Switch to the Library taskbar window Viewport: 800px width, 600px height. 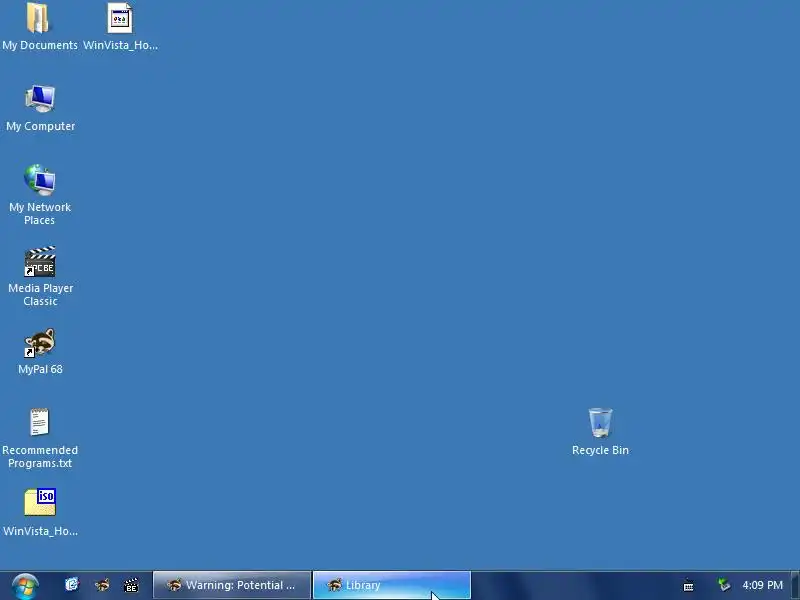tap(392, 585)
